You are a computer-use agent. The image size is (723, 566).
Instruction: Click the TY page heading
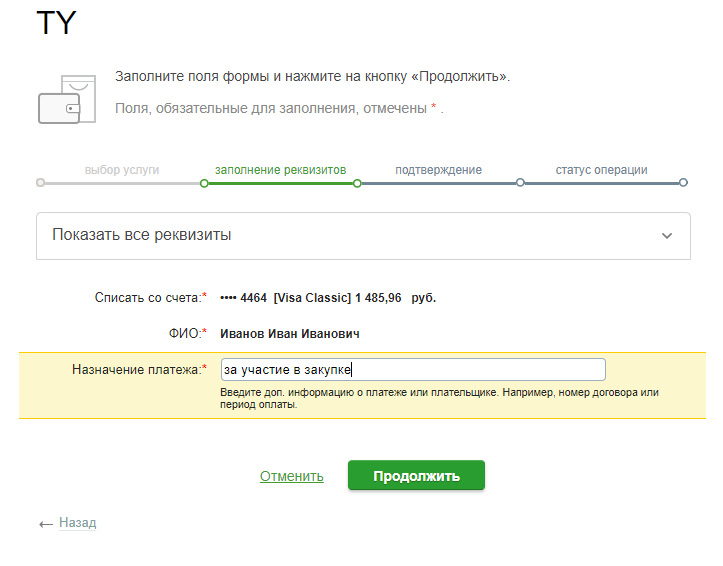pyautogui.click(x=55, y=24)
